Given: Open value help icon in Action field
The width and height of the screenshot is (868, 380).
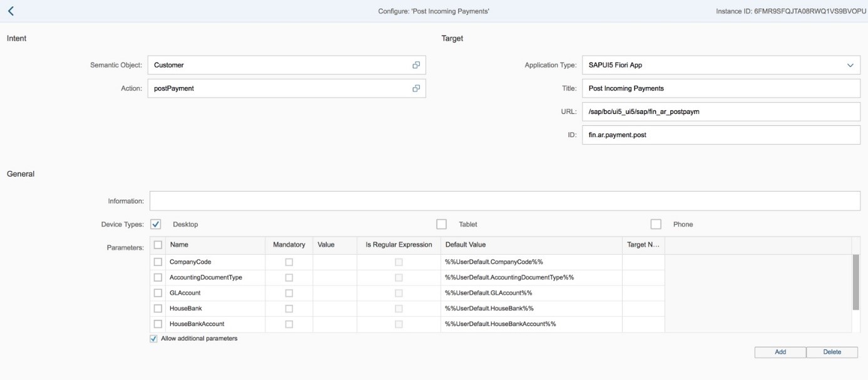Looking at the screenshot, I should (x=416, y=88).
